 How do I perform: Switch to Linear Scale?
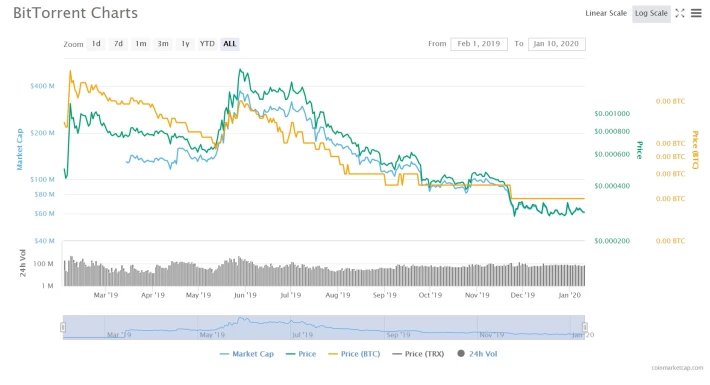(x=606, y=13)
